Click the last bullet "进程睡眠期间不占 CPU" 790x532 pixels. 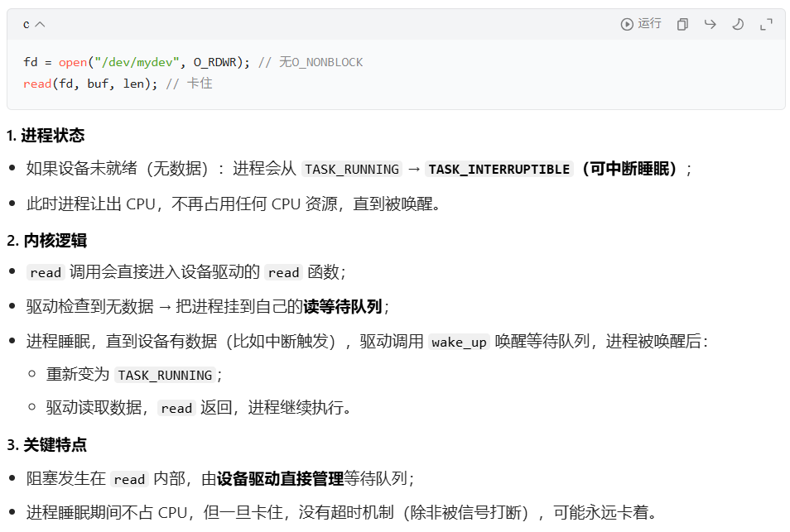pyautogui.click(x=343, y=512)
